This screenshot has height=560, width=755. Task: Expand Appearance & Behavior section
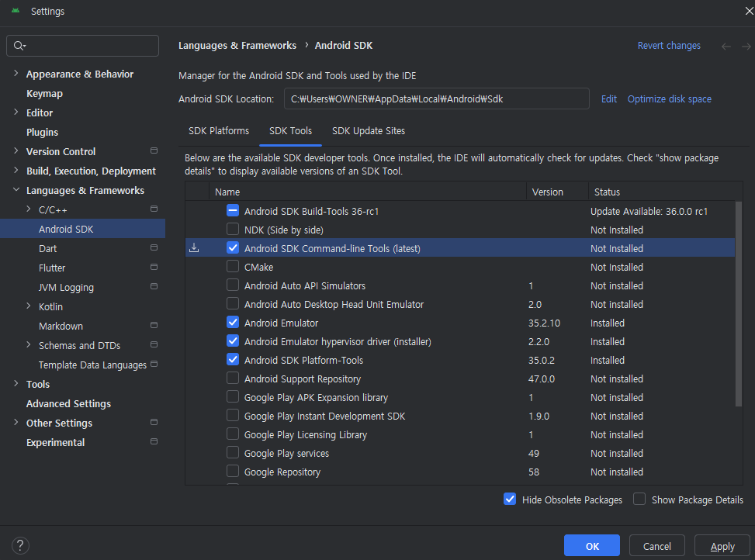tap(16, 73)
